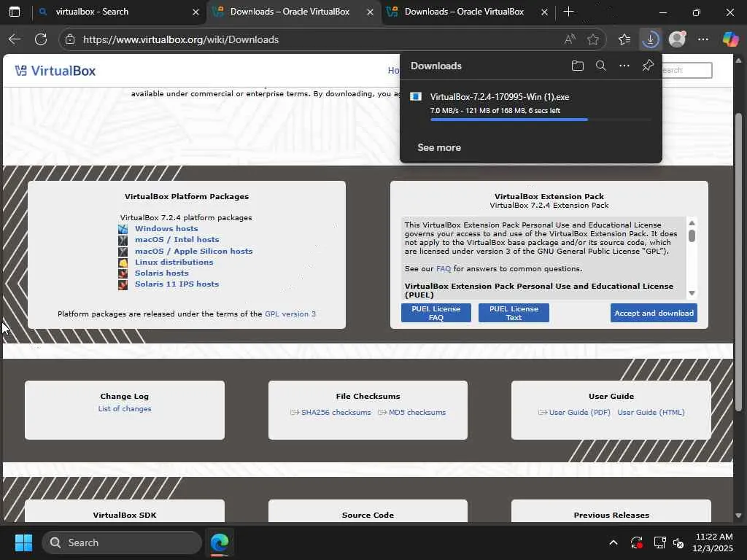Open the network tray icon
The image size is (747, 560).
[x=659, y=542]
